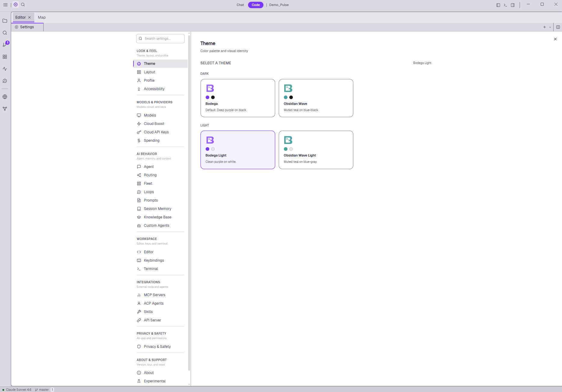Open Cloud Boost settings
The width and height of the screenshot is (562, 392).
160,124
